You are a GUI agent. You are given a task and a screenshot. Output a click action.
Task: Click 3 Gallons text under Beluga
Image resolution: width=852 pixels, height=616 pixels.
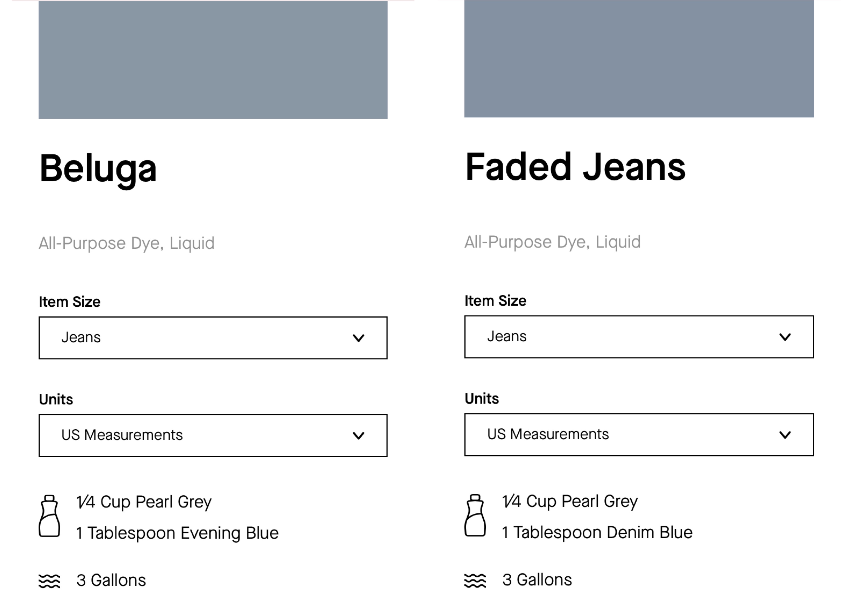click(x=111, y=580)
